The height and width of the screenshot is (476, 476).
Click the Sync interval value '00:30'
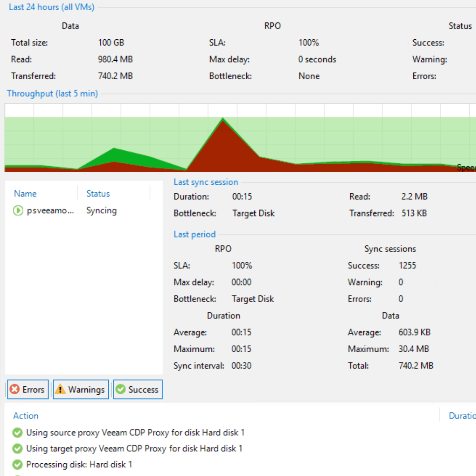coord(242,366)
